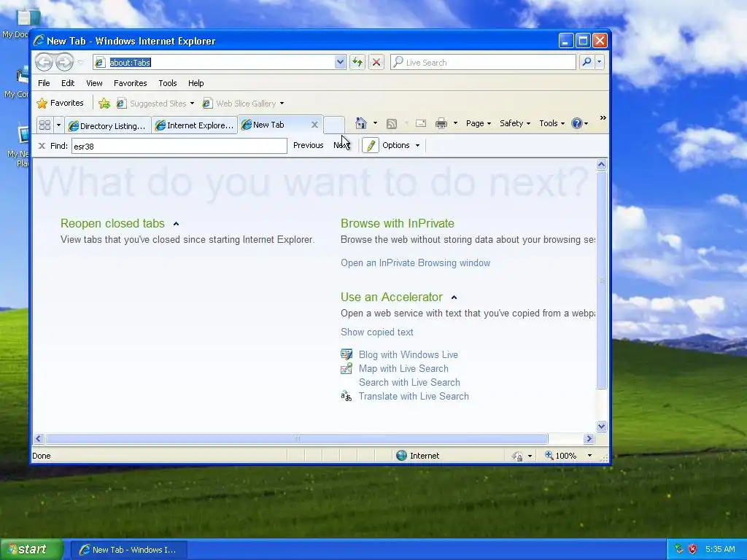The height and width of the screenshot is (560, 747).
Task: Click the horizontal scrollbar right arrow
Action: [x=589, y=438]
